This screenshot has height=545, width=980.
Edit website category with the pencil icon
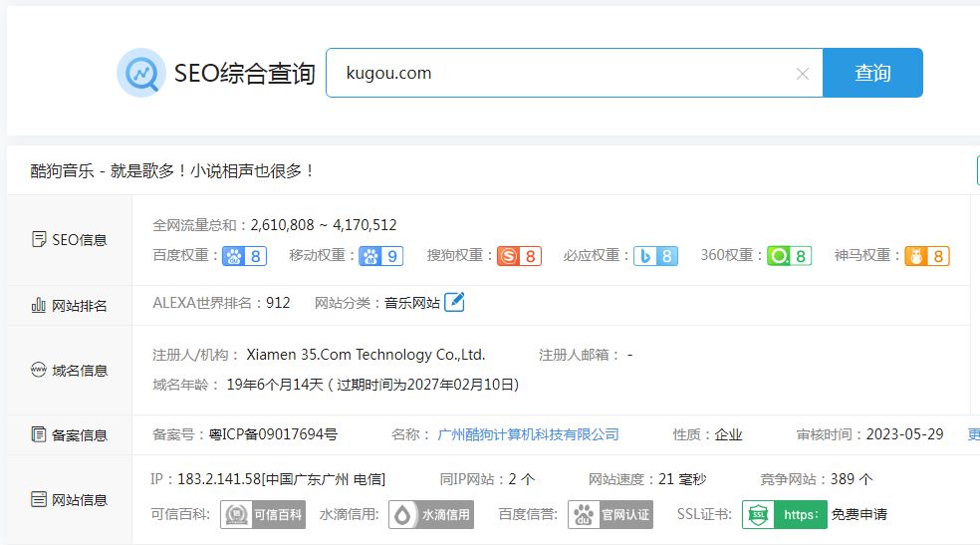454,302
